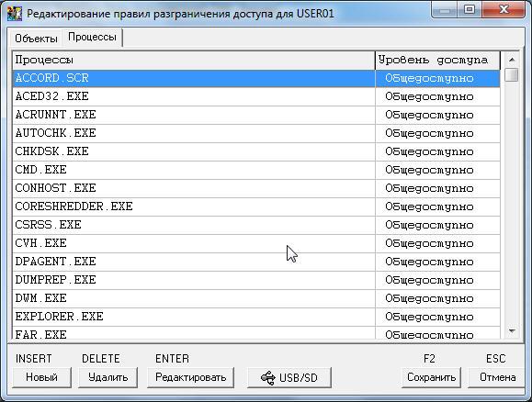Switch to the Объекты tab
Image resolution: width=532 pixels, height=402 pixels.
(36, 39)
